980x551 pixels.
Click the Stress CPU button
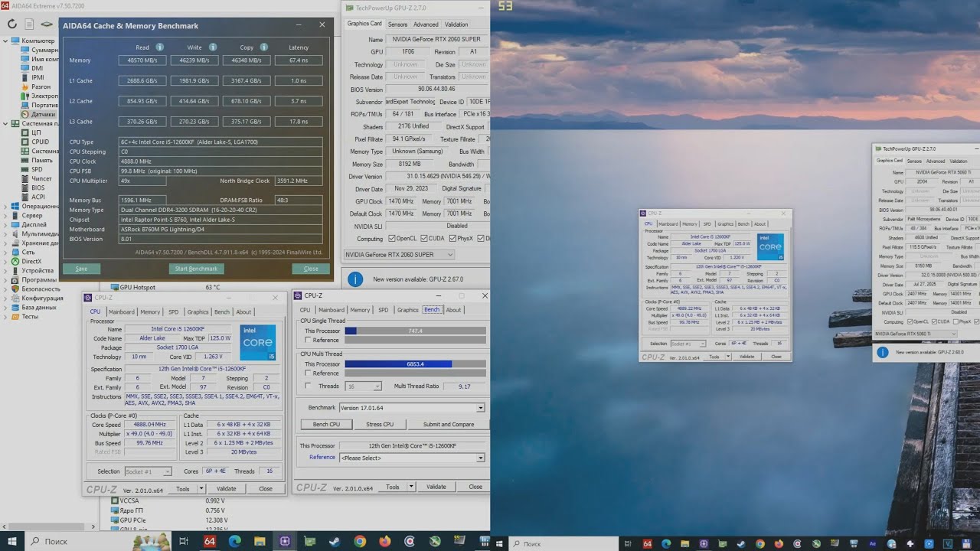point(380,424)
